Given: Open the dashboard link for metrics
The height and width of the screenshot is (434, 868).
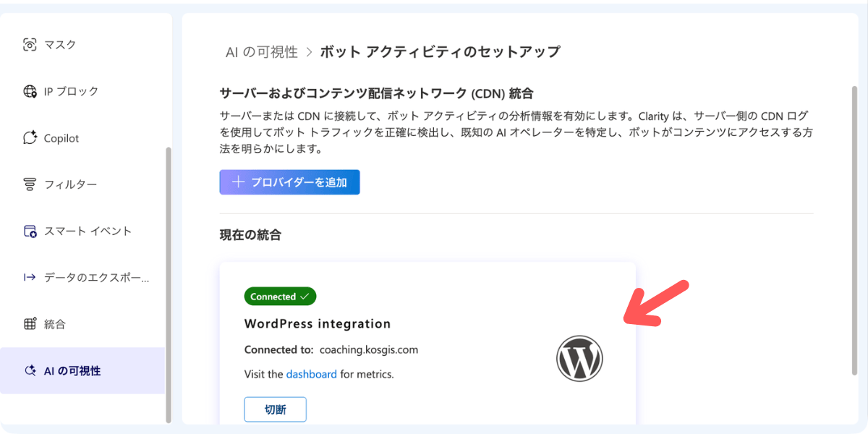Looking at the screenshot, I should (x=311, y=374).
